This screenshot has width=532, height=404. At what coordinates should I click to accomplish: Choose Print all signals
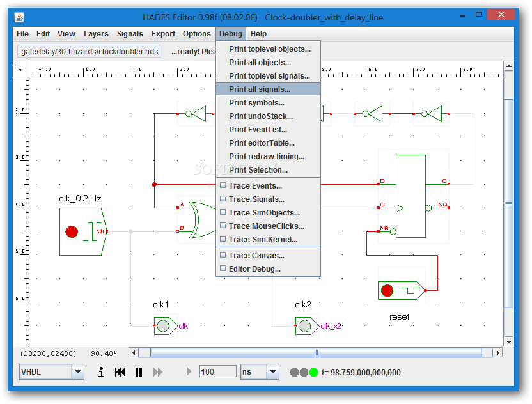pyautogui.click(x=268, y=89)
